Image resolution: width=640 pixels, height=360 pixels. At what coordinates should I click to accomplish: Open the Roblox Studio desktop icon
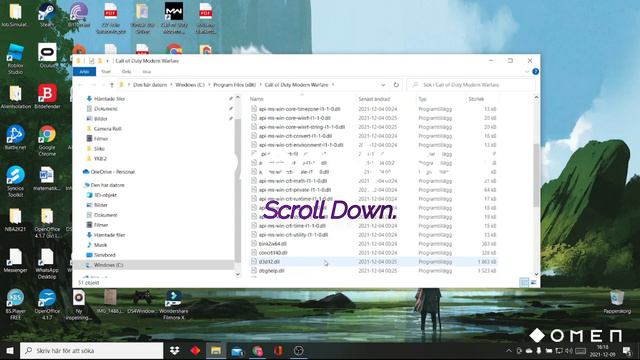15,59
